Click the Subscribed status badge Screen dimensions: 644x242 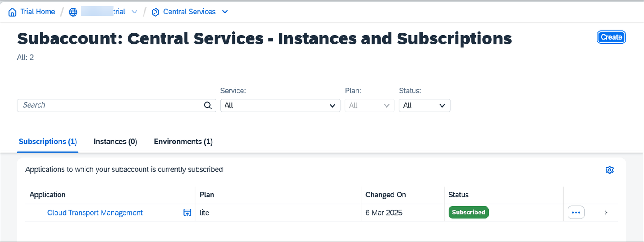pyautogui.click(x=469, y=213)
